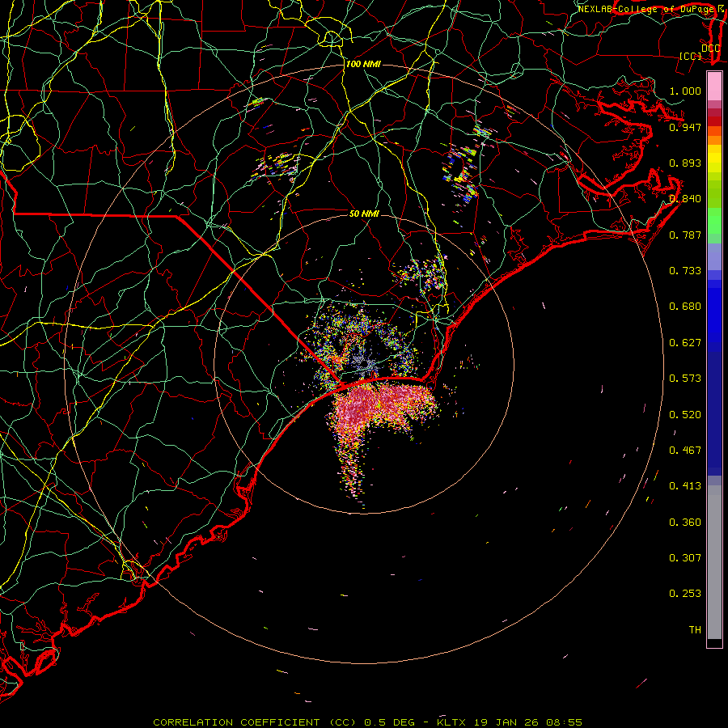This screenshot has height=728, width=728.
Task: Select the 0.893 scale label
Action: (x=685, y=163)
